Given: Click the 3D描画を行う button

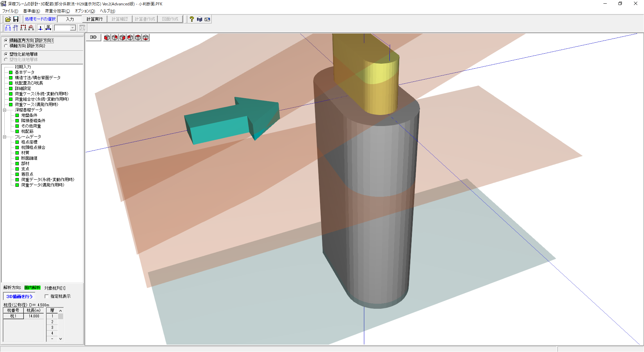Looking at the screenshot, I should point(19,296).
